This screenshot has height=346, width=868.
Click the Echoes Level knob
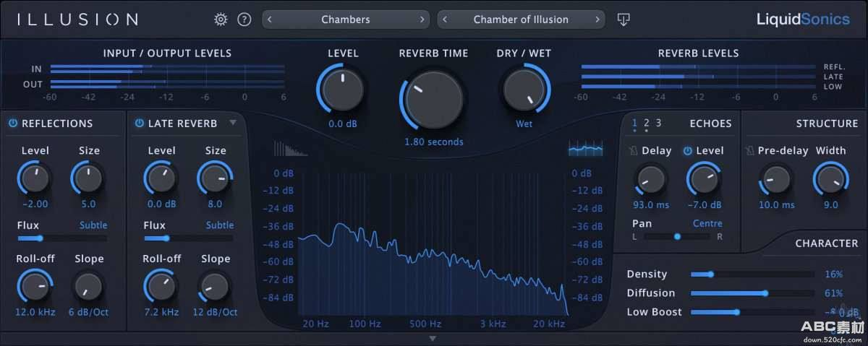coord(703,178)
